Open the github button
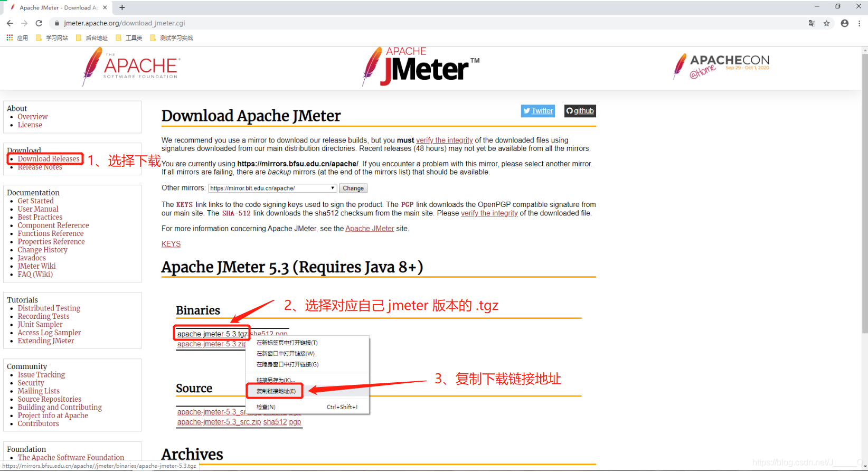This screenshot has width=868, height=472. point(580,111)
